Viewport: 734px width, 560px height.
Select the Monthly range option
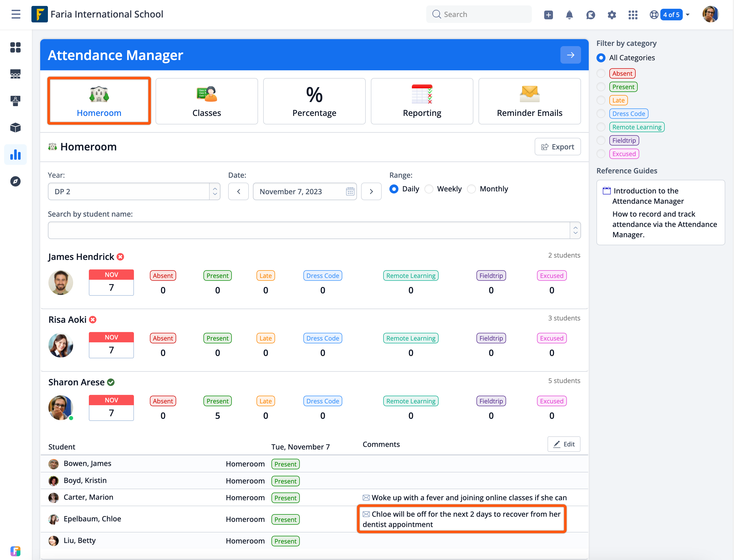(472, 189)
